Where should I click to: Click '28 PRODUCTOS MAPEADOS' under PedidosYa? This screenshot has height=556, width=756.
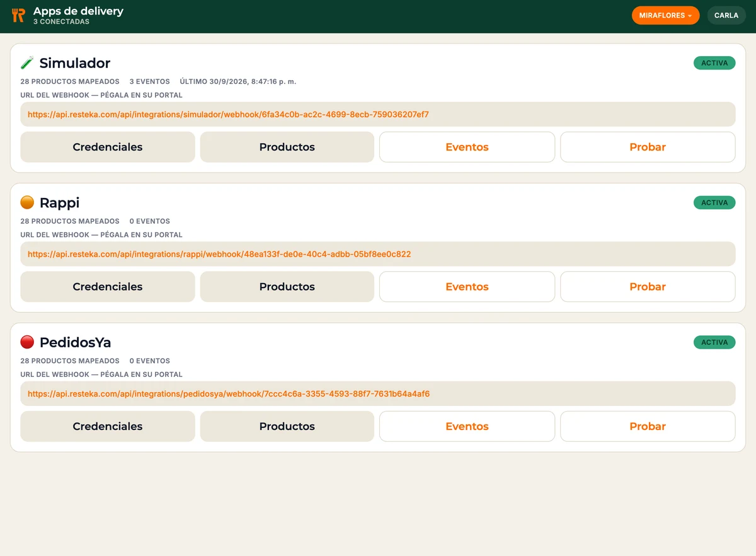point(70,361)
